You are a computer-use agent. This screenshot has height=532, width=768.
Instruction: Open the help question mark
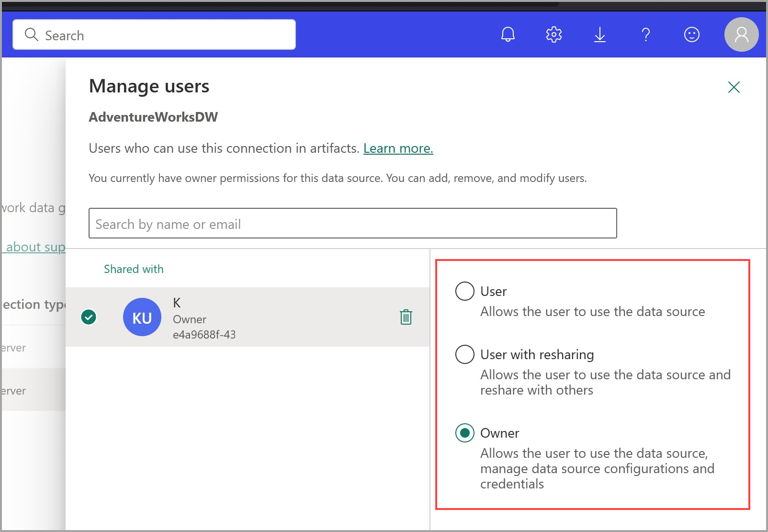coord(646,34)
